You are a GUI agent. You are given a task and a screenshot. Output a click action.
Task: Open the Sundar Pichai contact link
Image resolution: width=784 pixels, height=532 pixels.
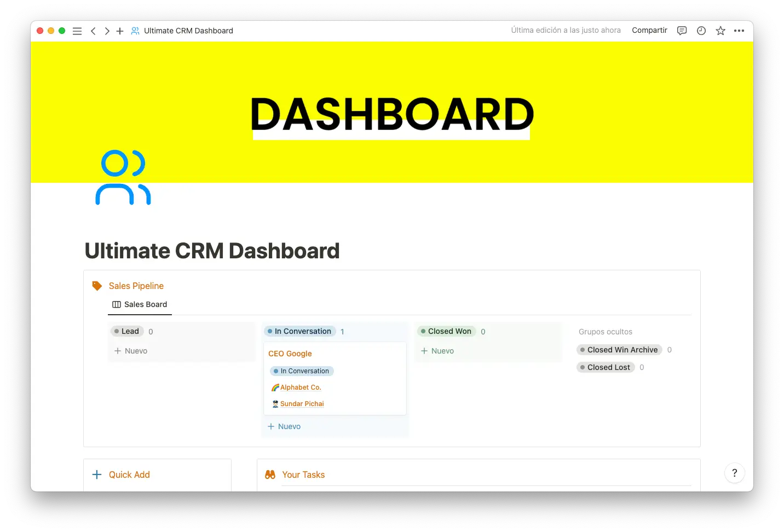point(302,404)
